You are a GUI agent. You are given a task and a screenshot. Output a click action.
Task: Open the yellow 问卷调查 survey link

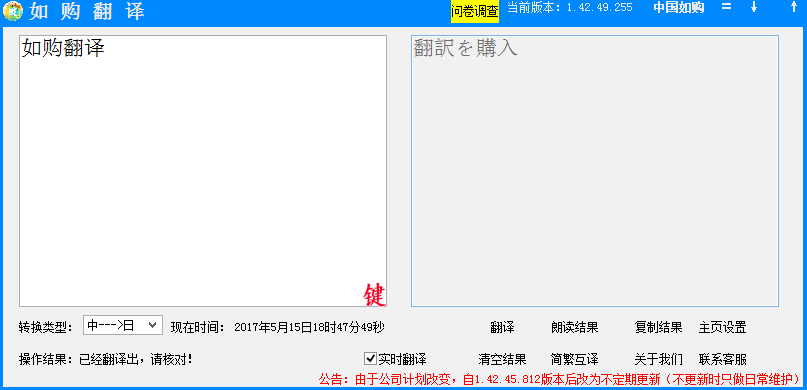(475, 12)
